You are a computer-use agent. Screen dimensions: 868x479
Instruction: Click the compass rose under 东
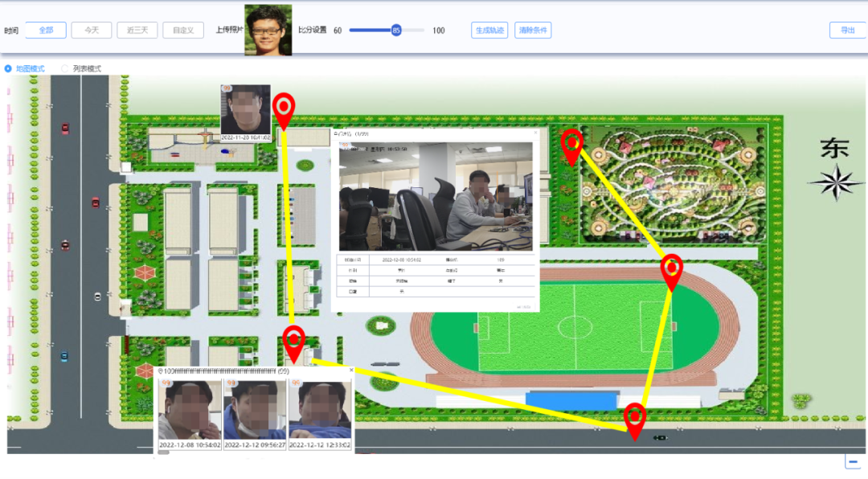tap(836, 182)
